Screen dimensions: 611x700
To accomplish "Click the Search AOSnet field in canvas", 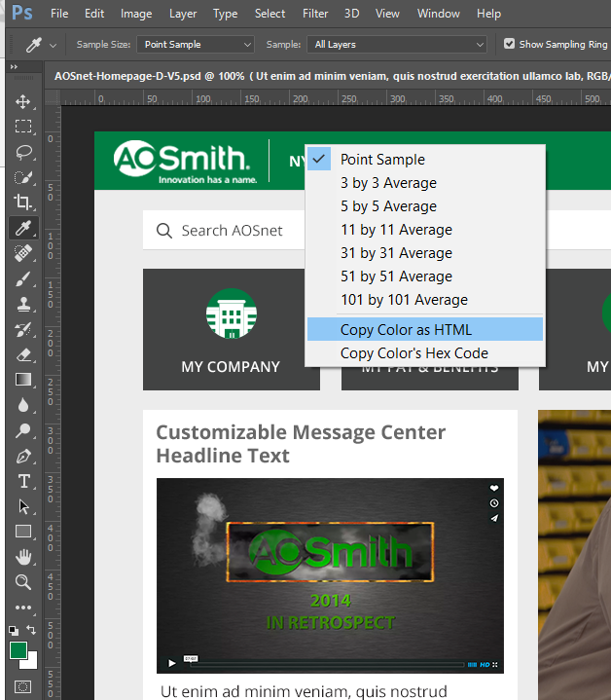I will pos(224,231).
